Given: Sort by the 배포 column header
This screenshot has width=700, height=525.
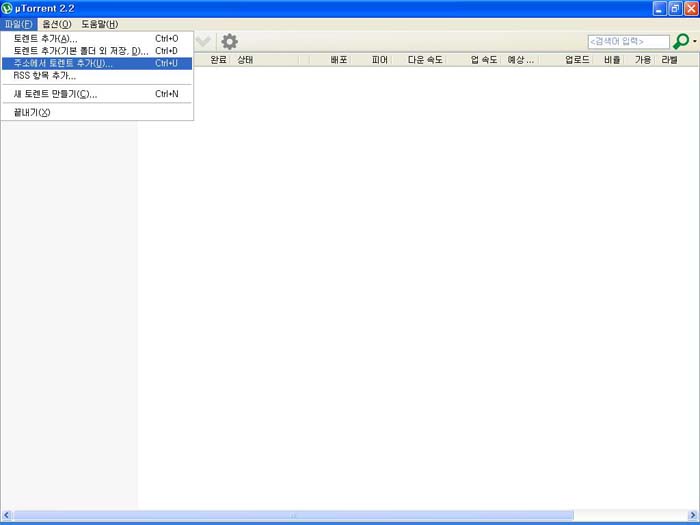Looking at the screenshot, I should click(x=339, y=60).
